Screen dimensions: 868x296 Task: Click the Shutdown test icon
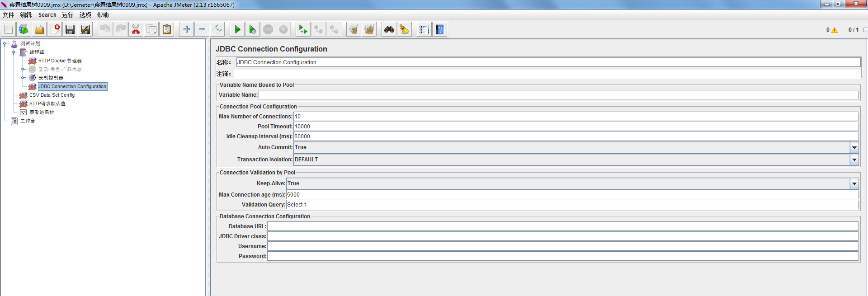pos(283,29)
